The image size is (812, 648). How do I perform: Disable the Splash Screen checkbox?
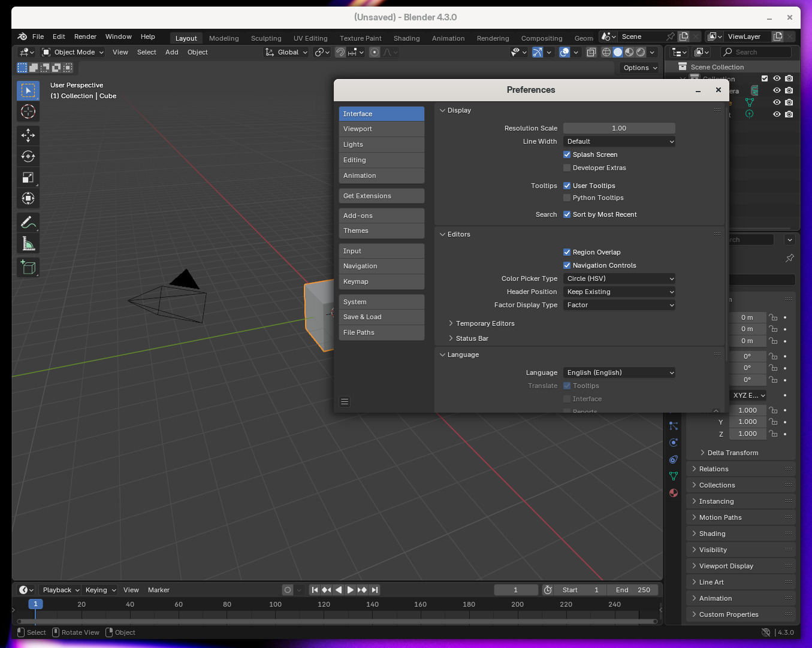[x=567, y=155]
